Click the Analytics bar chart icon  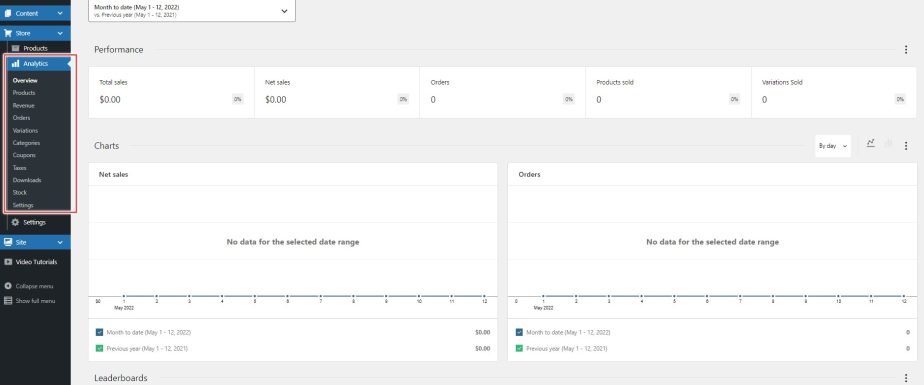pos(15,64)
